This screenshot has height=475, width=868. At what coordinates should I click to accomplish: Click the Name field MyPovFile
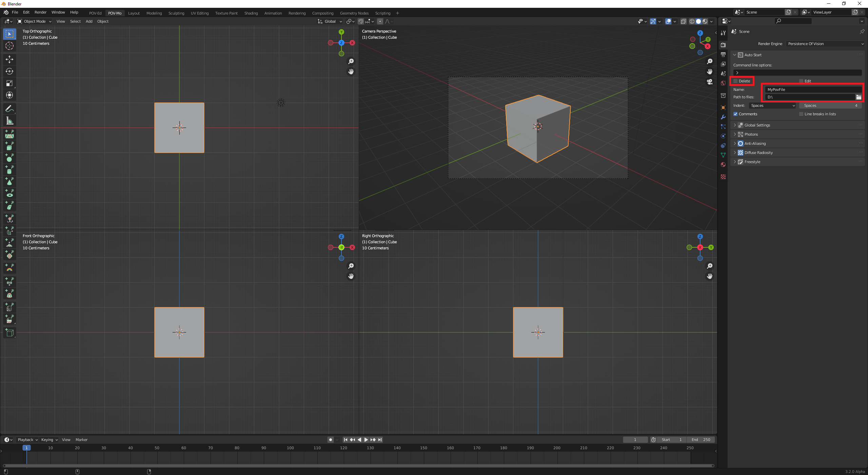point(813,90)
